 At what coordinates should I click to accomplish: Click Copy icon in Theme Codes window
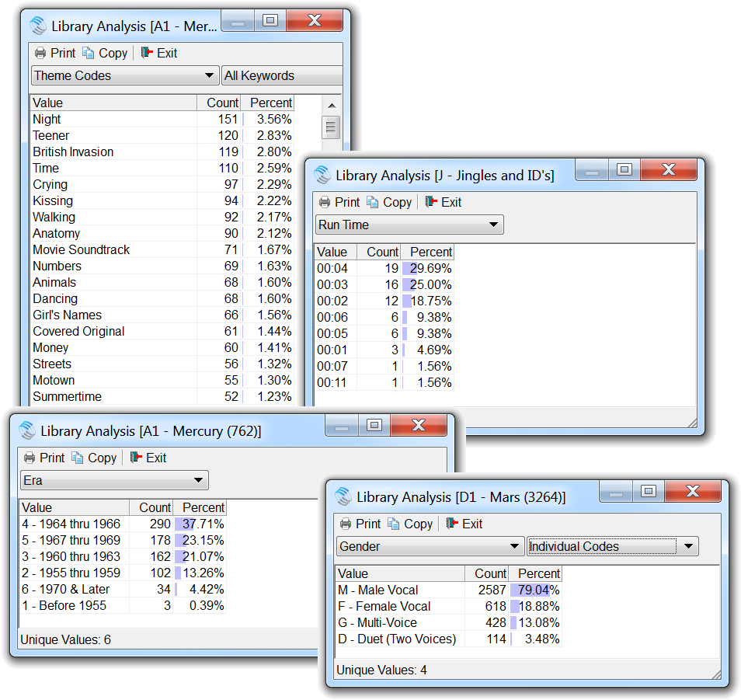(x=89, y=53)
